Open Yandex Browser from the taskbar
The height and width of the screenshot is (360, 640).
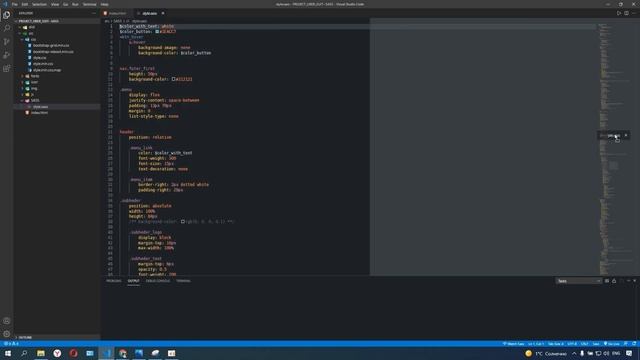(57, 353)
